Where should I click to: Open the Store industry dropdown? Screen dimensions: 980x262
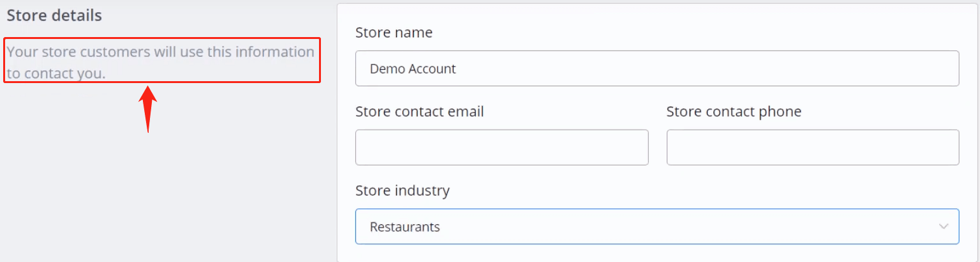657,226
